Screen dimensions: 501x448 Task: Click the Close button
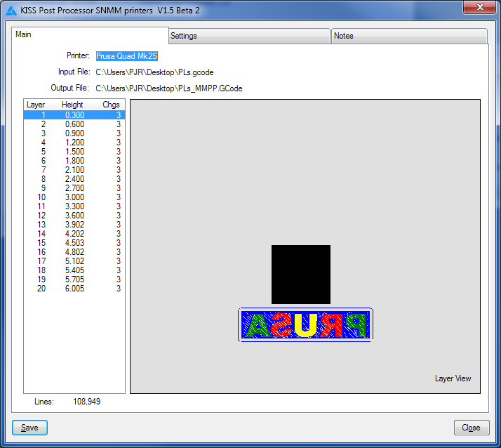(472, 428)
